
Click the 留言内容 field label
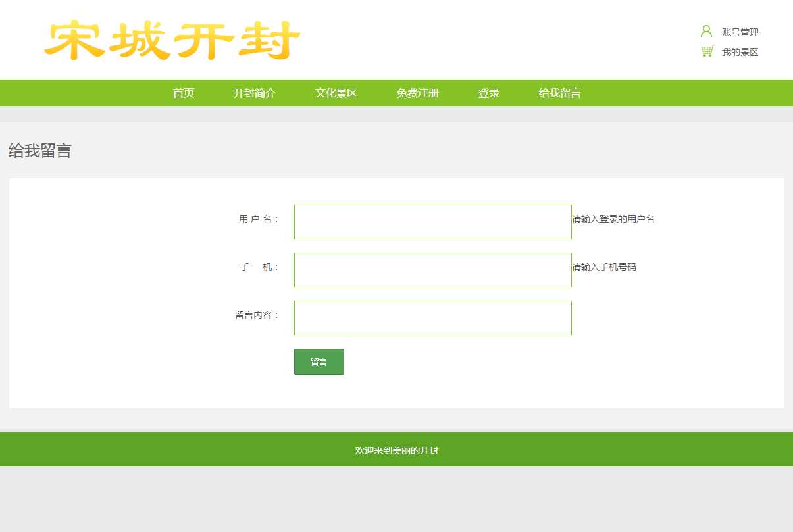point(257,315)
